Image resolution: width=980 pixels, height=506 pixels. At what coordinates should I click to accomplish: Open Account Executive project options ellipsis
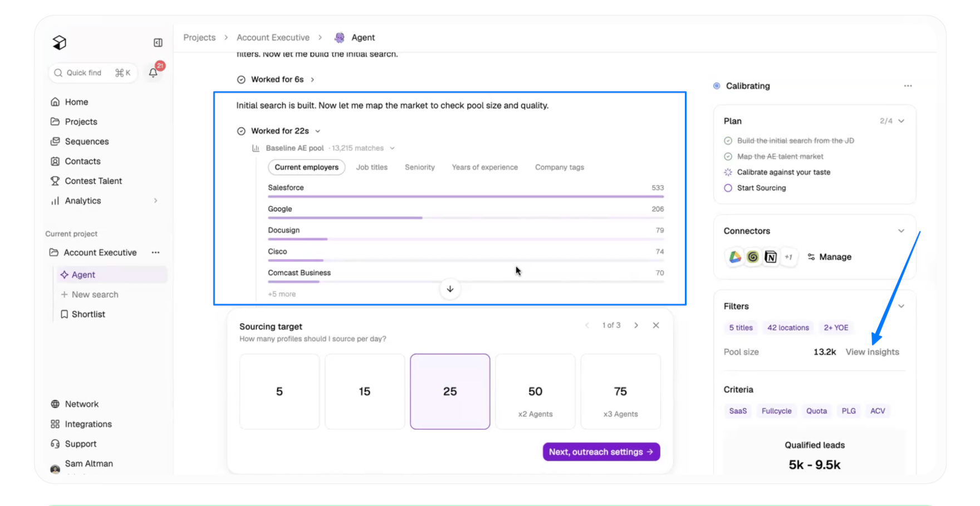pos(156,252)
